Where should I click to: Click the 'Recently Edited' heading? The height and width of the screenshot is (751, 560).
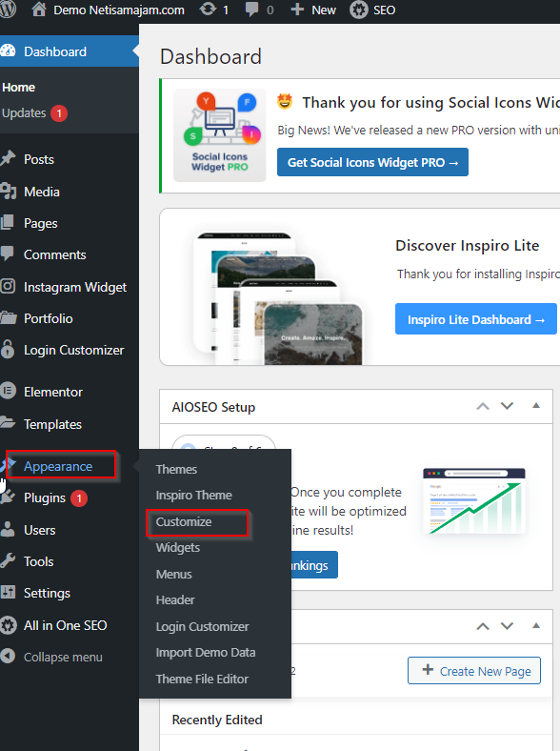[217, 720]
